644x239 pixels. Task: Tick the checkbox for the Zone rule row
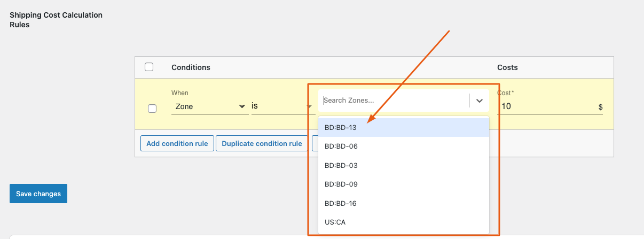152,108
